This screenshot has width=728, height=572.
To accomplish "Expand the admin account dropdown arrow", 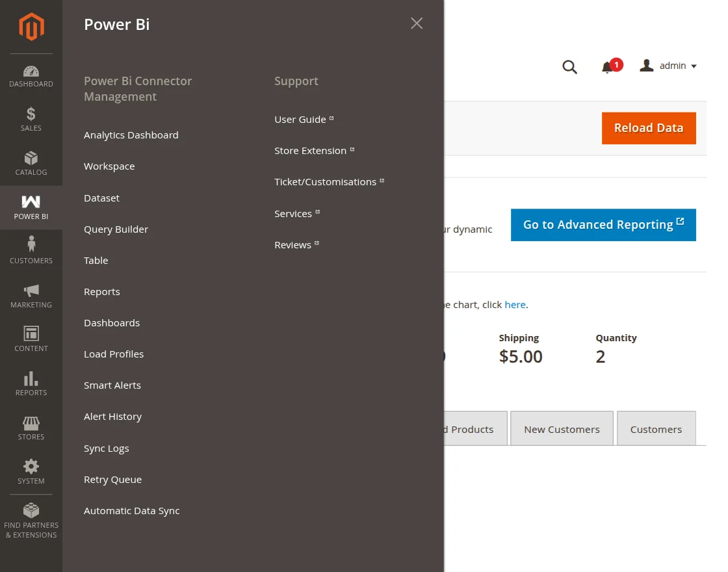I will pos(694,66).
